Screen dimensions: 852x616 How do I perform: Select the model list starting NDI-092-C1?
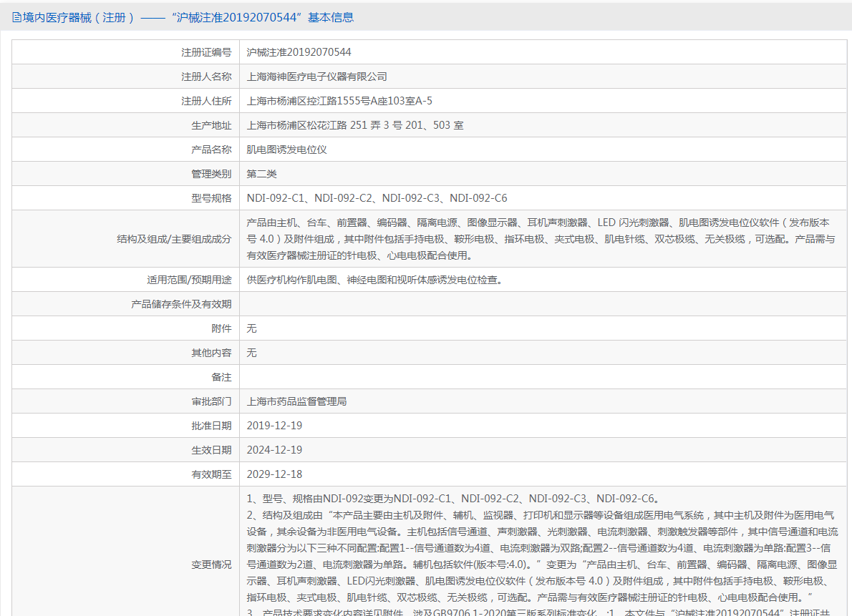(377, 198)
